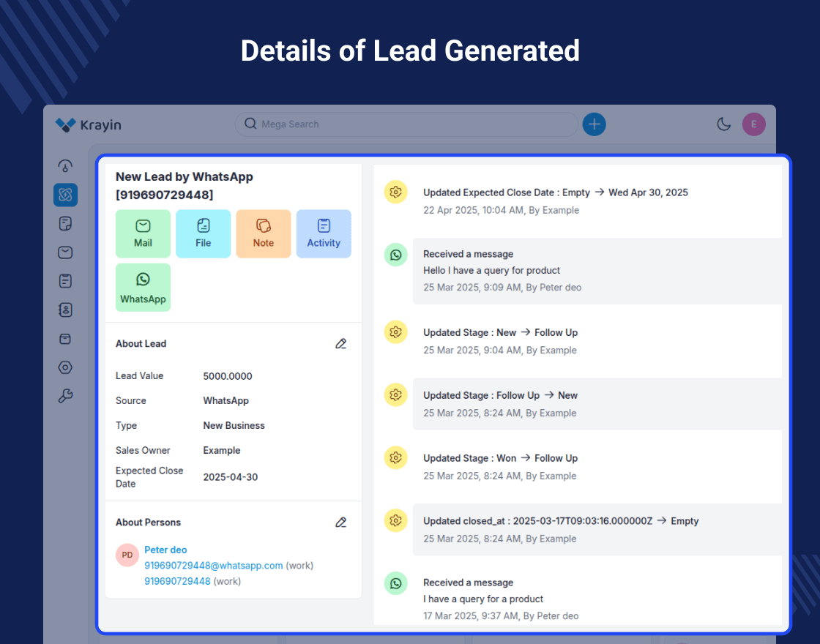The image size is (820, 644).
Task: Click the gear icon beside Stage Won to Follow Up
Action: tap(396, 457)
